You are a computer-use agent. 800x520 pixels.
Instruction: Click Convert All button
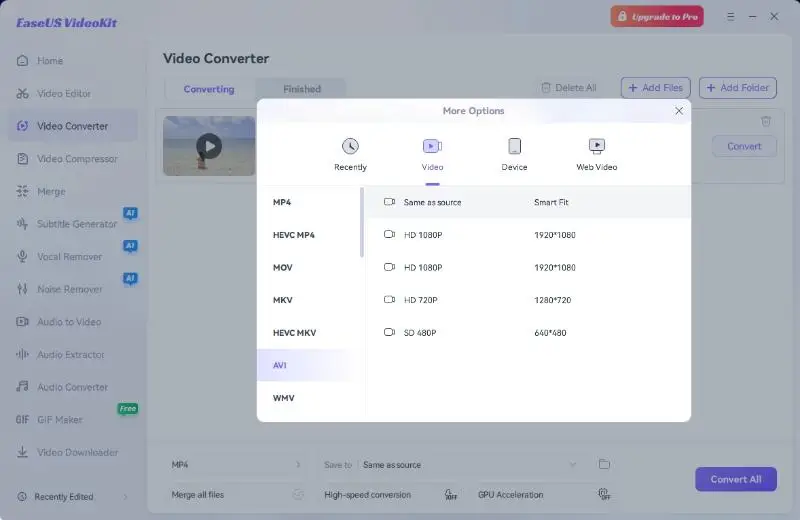pos(736,480)
